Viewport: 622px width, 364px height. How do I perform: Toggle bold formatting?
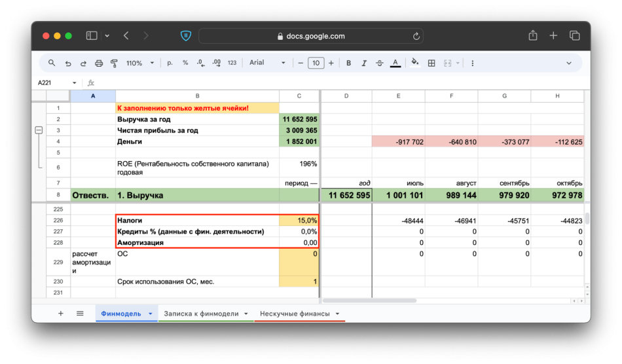pyautogui.click(x=348, y=64)
